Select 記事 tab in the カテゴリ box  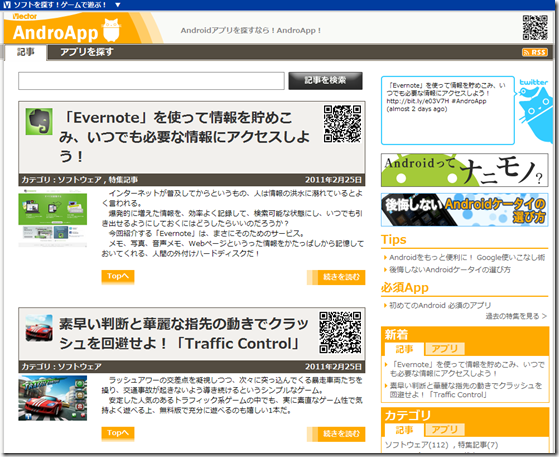click(x=404, y=430)
